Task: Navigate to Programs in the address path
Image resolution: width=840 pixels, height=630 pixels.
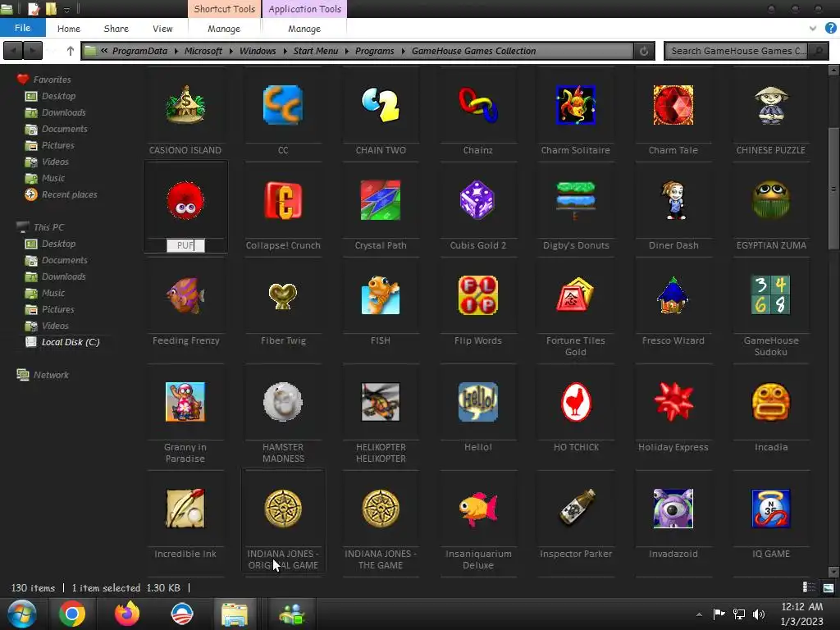Action: (x=374, y=51)
